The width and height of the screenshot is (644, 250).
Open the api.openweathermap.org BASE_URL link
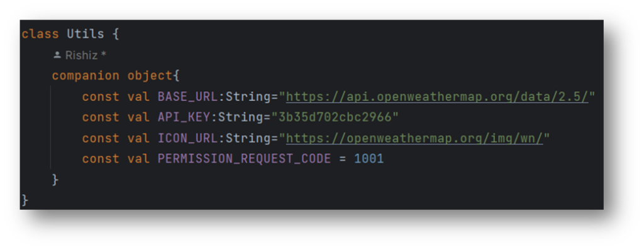tap(437, 97)
